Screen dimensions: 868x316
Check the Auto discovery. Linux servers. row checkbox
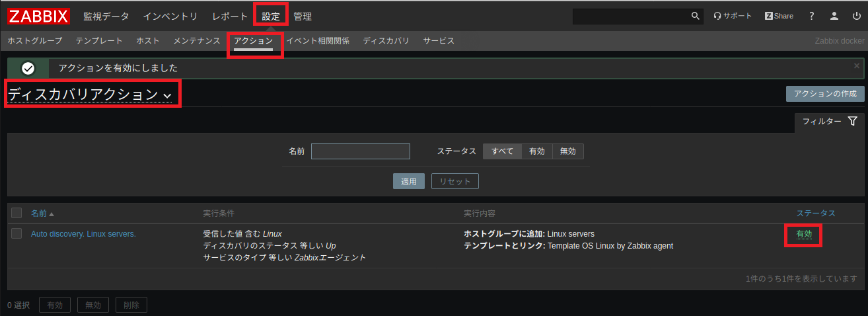17,233
